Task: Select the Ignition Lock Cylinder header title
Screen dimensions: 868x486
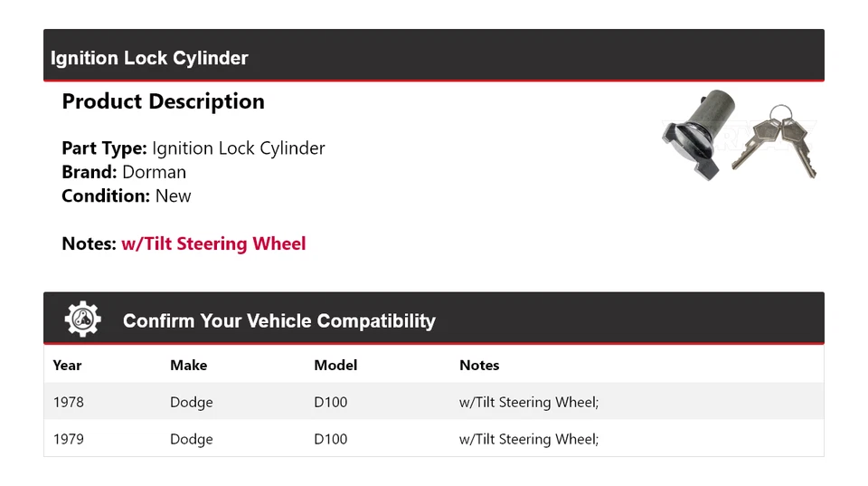Action: coord(149,58)
